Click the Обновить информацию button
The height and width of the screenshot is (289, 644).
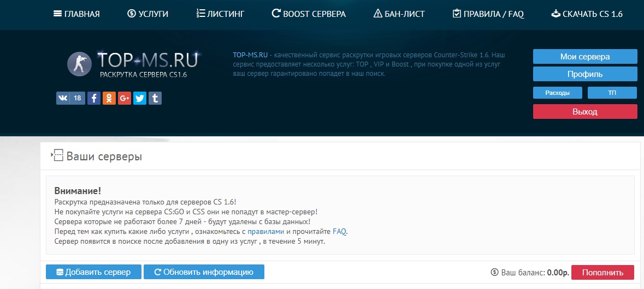[204, 272]
